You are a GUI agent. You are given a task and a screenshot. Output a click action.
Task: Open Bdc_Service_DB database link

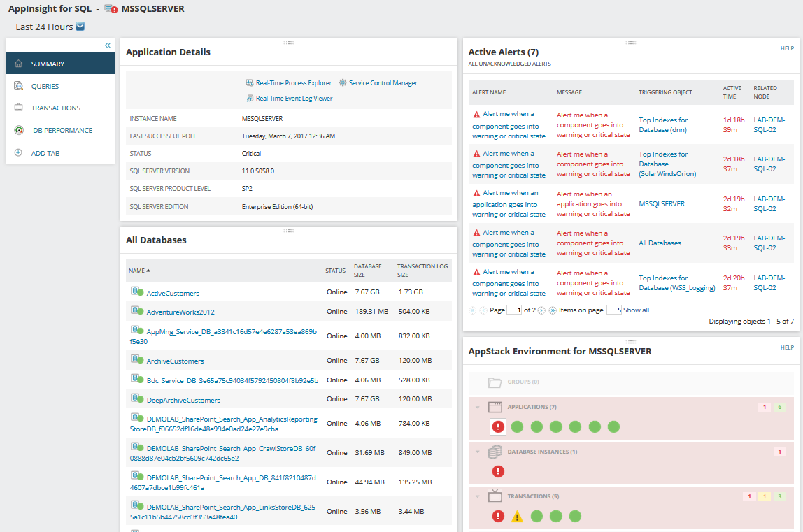click(x=232, y=380)
